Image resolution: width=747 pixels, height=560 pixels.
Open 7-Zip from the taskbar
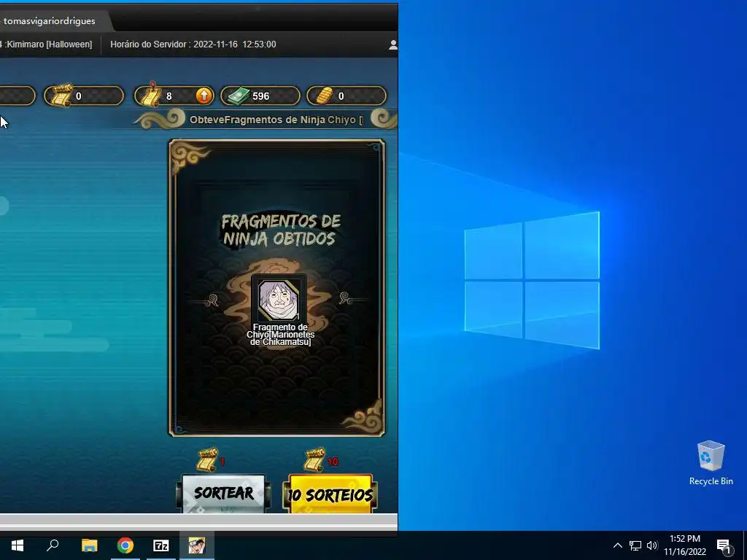[161, 545]
